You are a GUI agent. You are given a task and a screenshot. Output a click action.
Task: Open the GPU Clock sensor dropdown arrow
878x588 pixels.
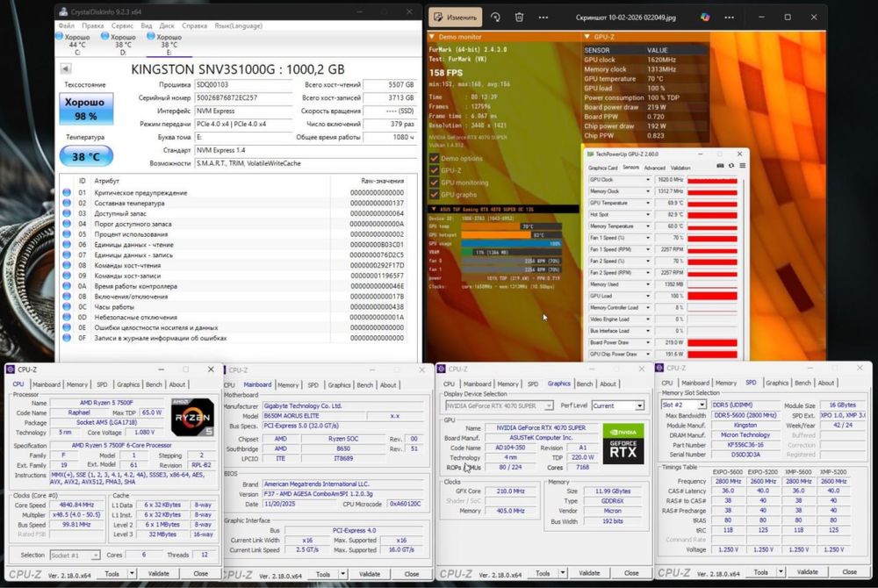[648, 180]
